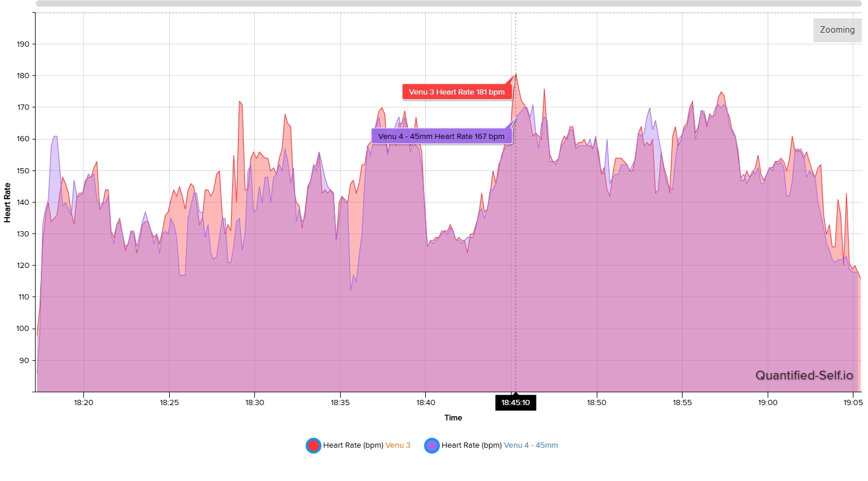This screenshot has height=481, width=868.
Task: Select the 18:40 time axis tick
Action: click(x=425, y=403)
